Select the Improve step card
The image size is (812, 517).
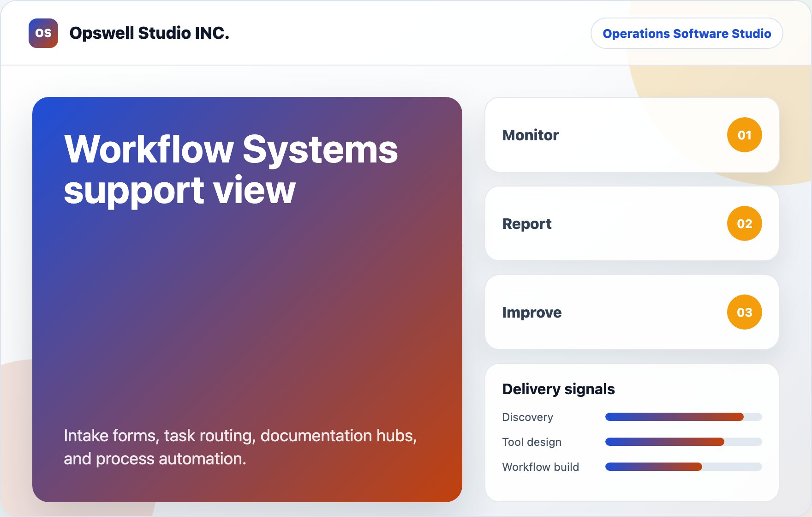[632, 312]
